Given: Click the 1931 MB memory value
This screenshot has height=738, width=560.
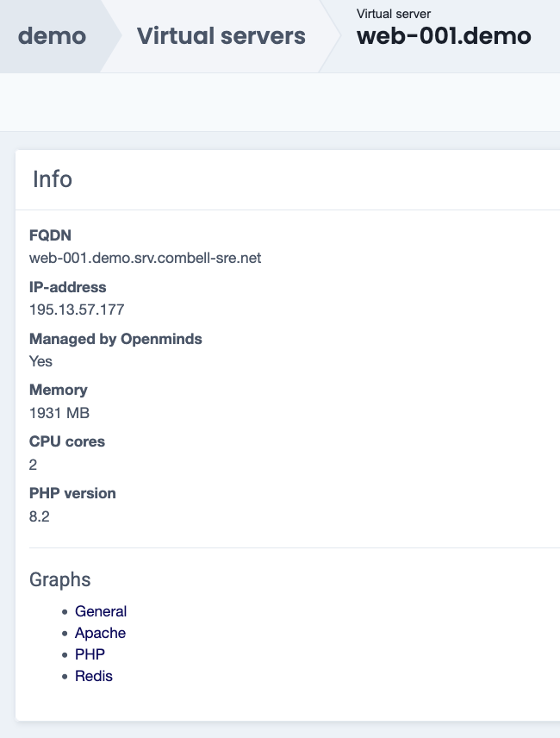Looking at the screenshot, I should [59, 413].
